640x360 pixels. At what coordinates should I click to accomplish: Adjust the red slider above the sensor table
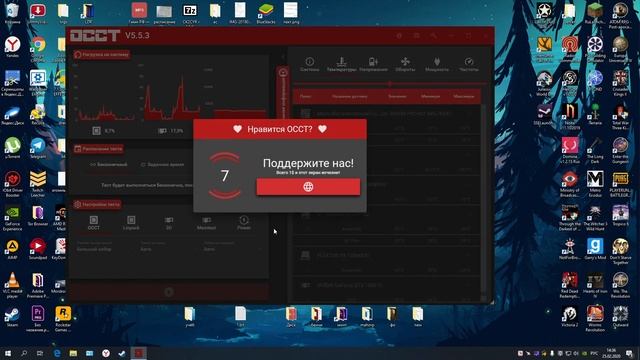(390, 84)
